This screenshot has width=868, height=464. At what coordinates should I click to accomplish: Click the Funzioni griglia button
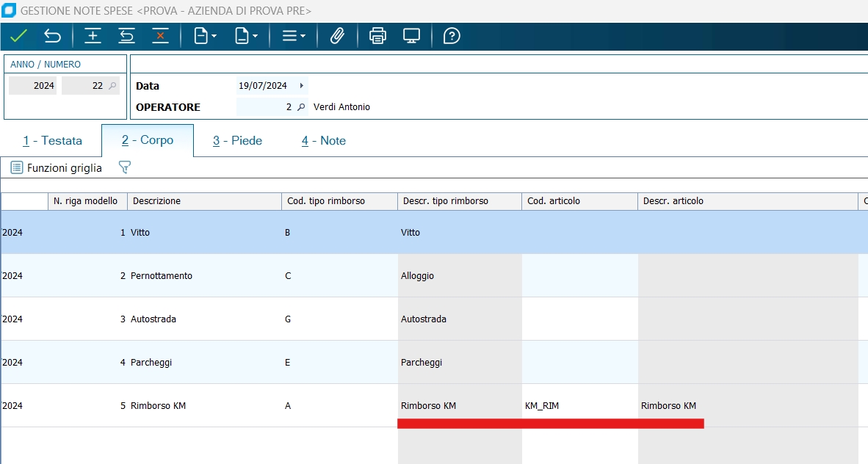click(x=57, y=168)
